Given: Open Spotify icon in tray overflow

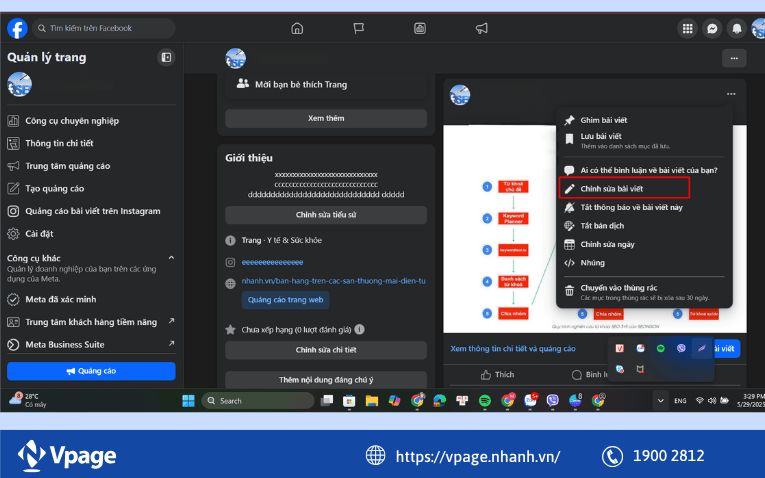Looking at the screenshot, I should [661, 348].
